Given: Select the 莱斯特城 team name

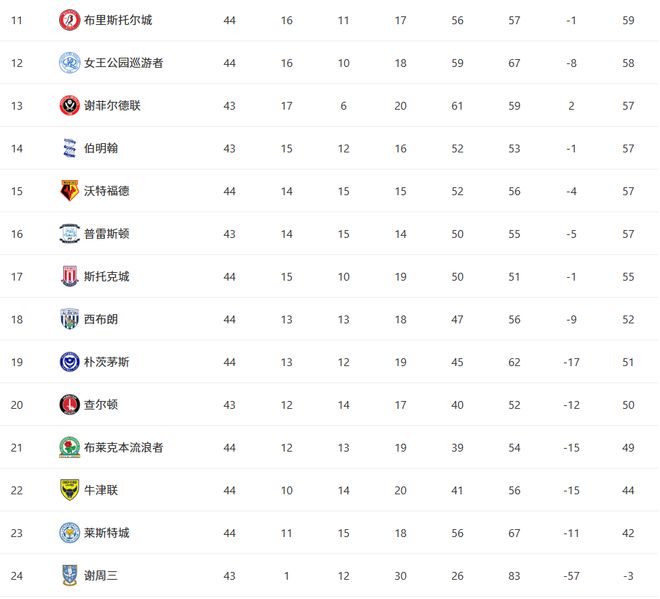Looking at the screenshot, I should 106,533.
